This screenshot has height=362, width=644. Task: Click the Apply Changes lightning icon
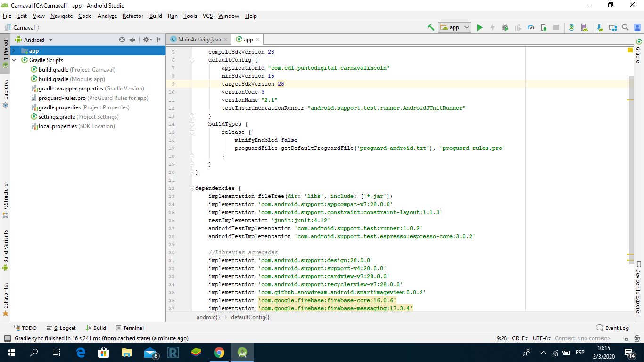pyautogui.click(x=492, y=27)
